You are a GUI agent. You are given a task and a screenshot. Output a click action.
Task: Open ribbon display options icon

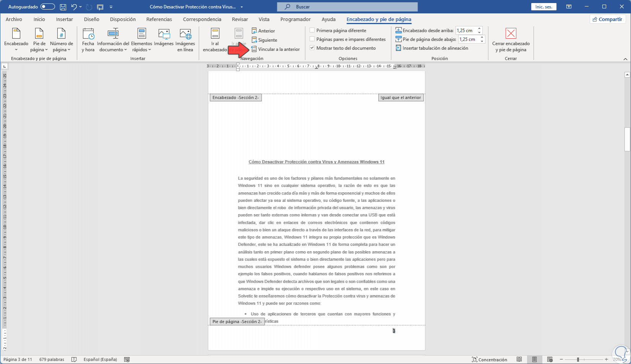569,7
